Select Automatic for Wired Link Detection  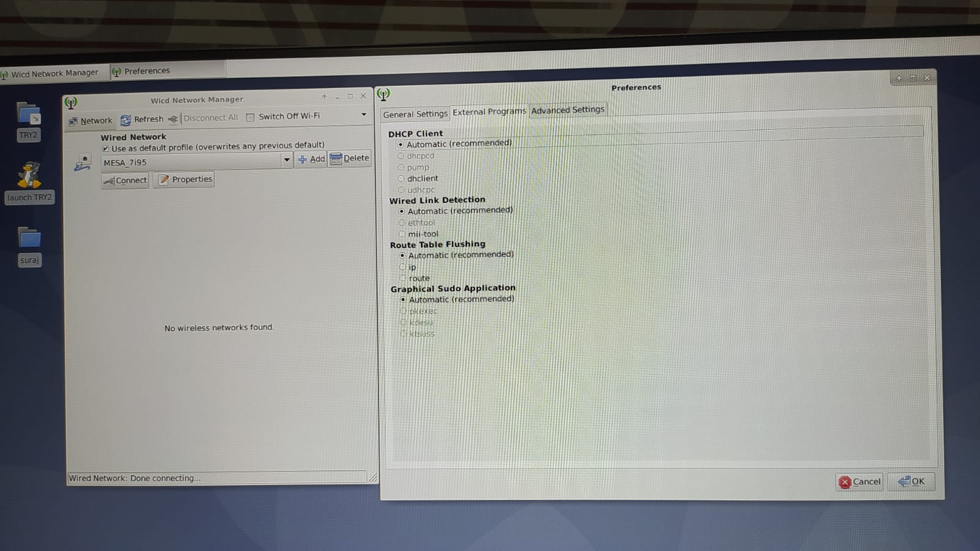coord(402,211)
